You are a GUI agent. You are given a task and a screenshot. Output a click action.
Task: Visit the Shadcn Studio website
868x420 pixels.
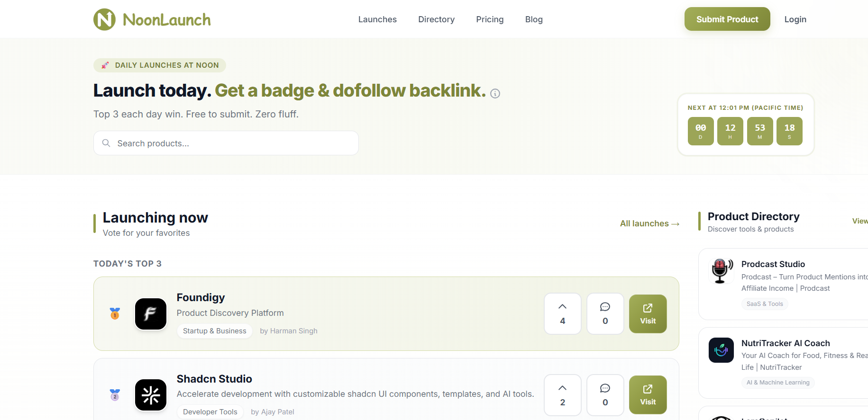point(648,395)
